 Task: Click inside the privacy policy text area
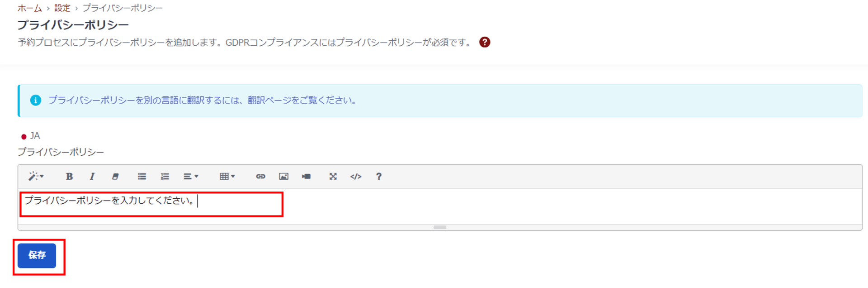point(407,206)
